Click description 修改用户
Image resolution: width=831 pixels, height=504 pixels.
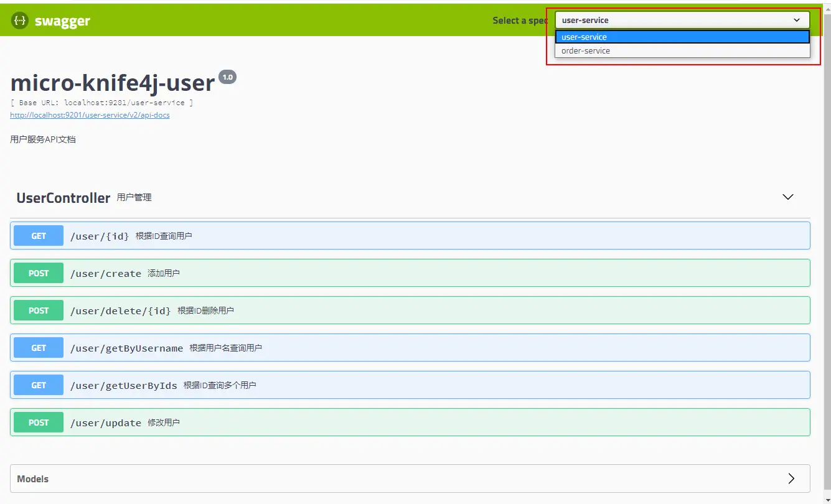[164, 423]
